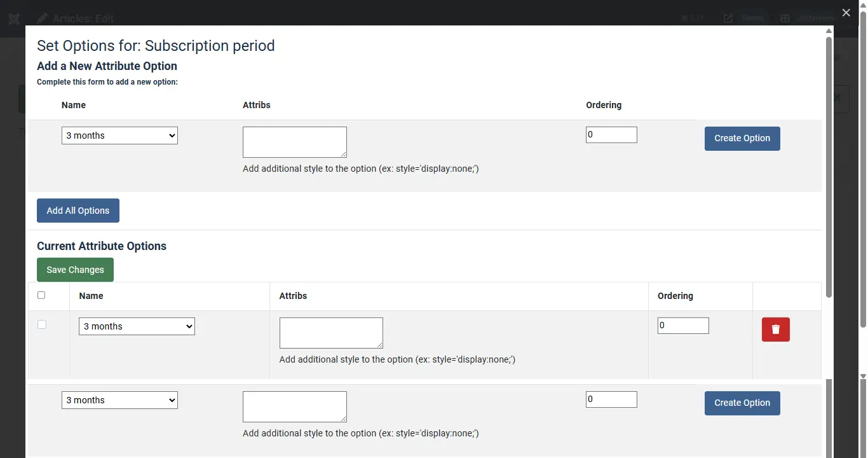Click the top Create Option button
This screenshot has width=868, height=458.
[742, 138]
